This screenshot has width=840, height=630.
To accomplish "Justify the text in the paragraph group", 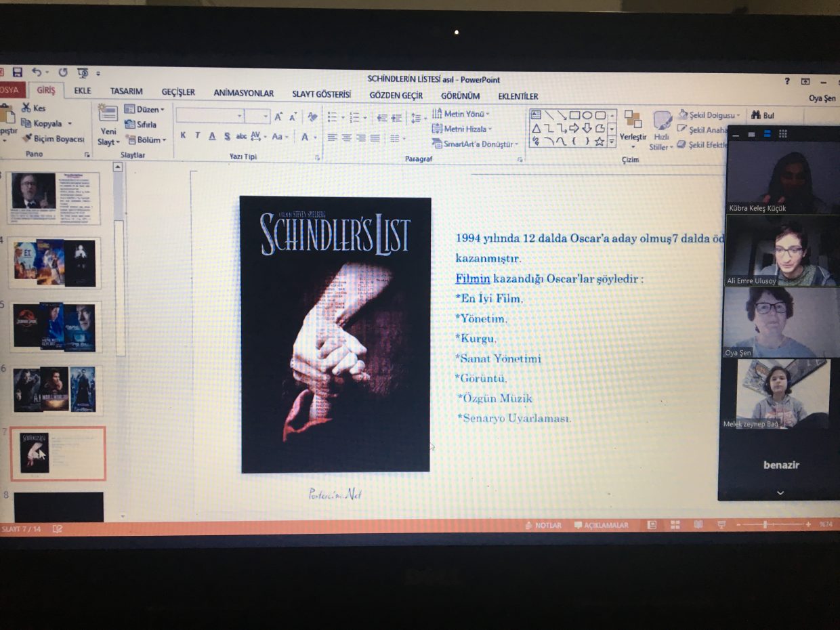I will (x=375, y=138).
